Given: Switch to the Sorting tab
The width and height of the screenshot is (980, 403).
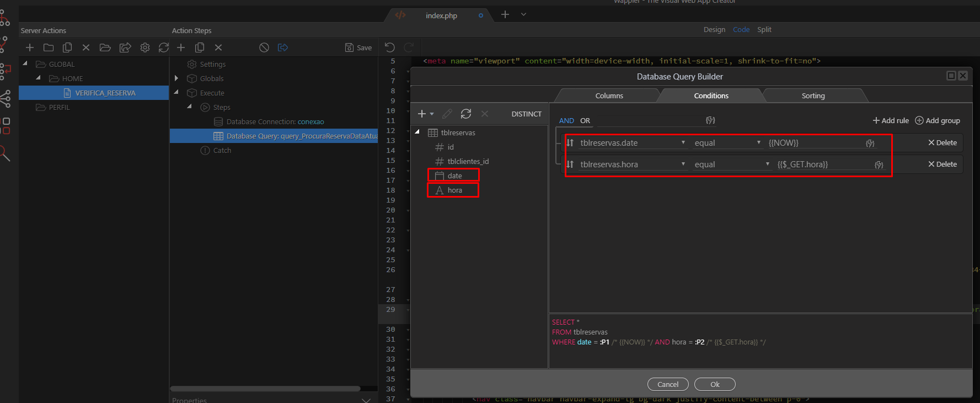Looking at the screenshot, I should [813, 96].
